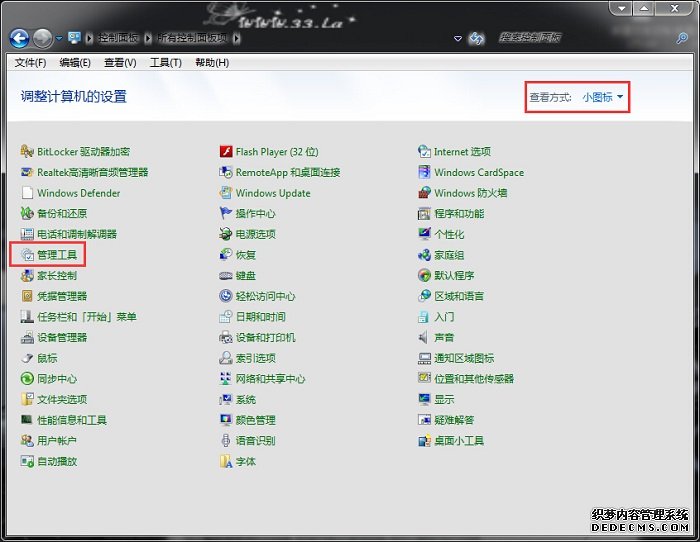Click the 用户帐户 people icon
The image size is (700, 542).
click(27, 441)
